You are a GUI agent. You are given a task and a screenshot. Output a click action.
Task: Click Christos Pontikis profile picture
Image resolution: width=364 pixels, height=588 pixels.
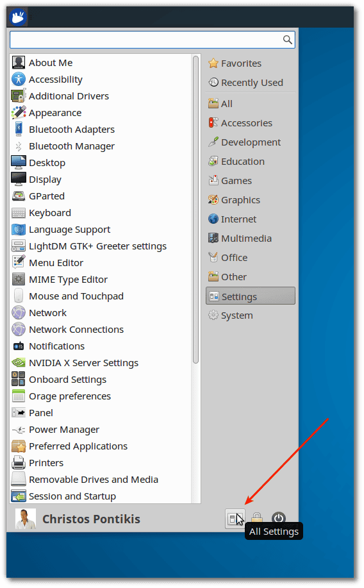coord(26,519)
